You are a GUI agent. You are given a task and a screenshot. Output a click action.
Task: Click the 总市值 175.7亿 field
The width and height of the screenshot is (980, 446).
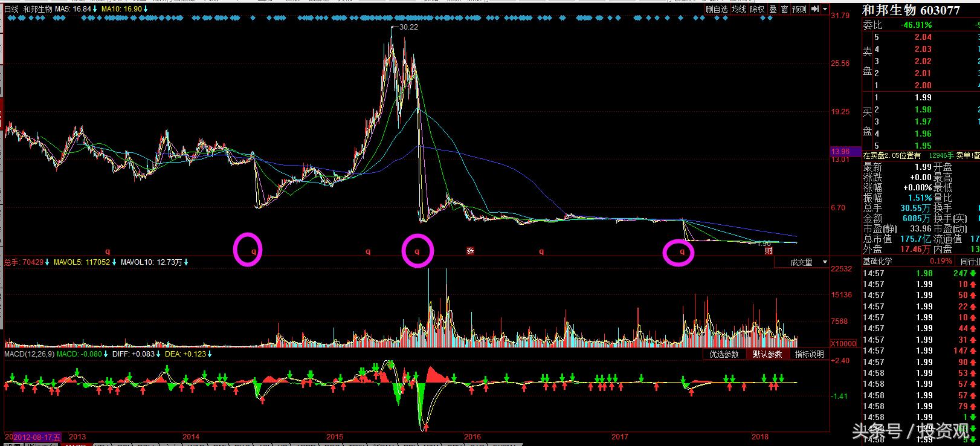point(897,239)
